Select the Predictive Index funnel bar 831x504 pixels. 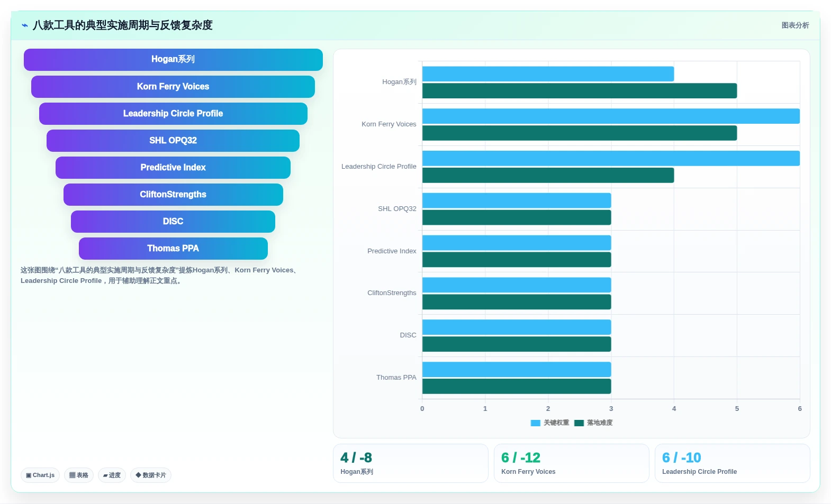click(173, 168)
